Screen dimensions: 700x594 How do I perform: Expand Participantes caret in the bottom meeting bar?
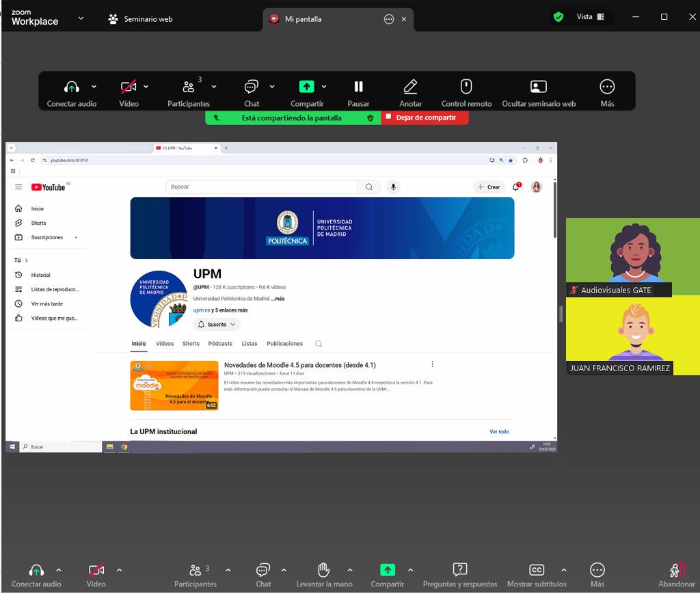(228, 570)
